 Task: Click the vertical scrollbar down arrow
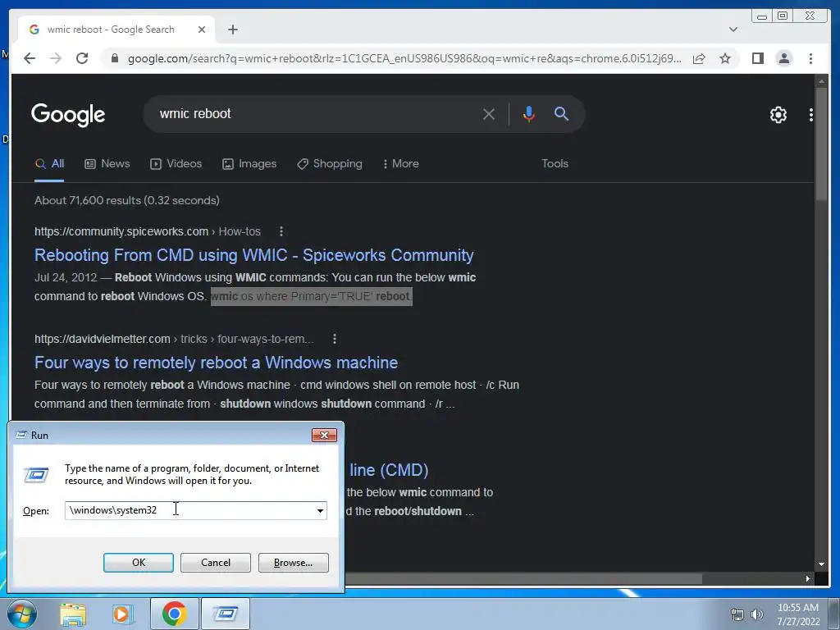tap(821, 564)
